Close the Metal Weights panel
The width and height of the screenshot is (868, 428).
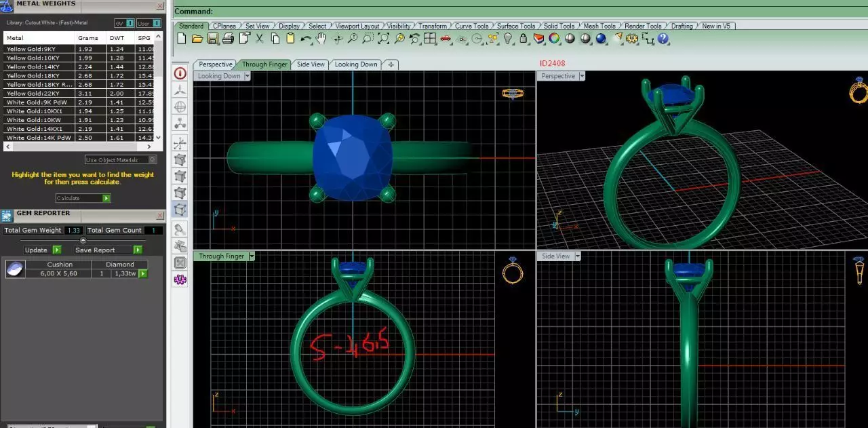pyautogui.click(x=160, y=6)
